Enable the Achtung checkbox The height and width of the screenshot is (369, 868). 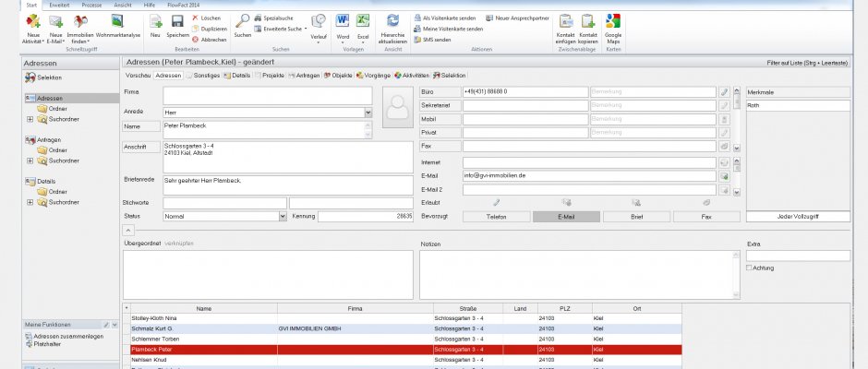pos(750,268)
